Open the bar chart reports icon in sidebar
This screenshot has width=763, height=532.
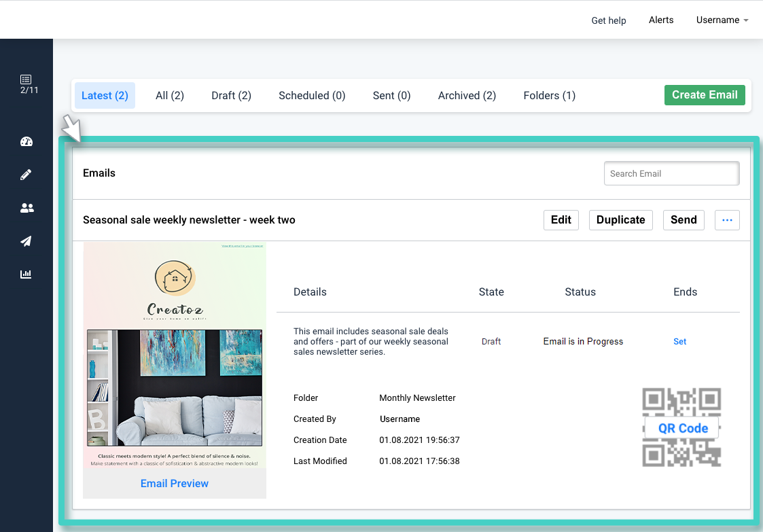[26, 274]
